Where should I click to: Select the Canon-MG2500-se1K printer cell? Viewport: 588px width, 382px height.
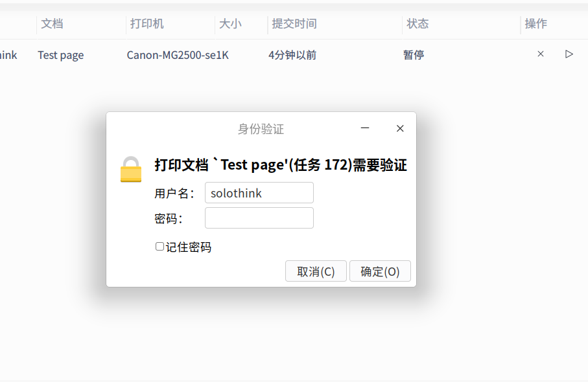click(x=178, y=56)
